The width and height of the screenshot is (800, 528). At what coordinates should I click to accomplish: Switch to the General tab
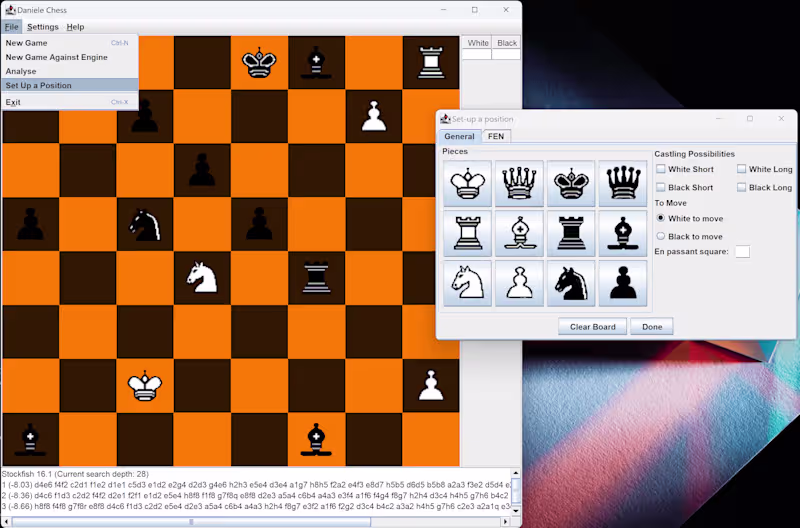459,136
